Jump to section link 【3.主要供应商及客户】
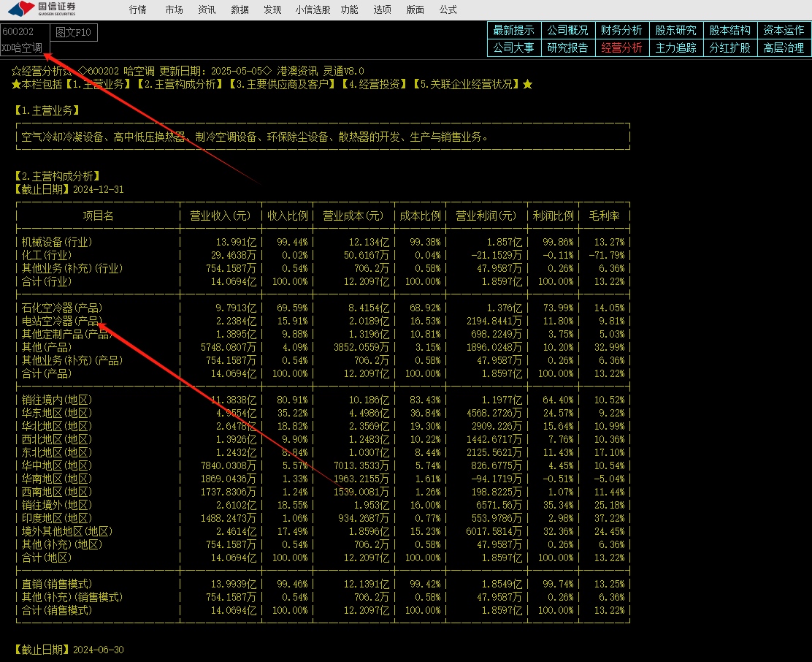Viewport: 812px width, 662px height. pos(283,84)
